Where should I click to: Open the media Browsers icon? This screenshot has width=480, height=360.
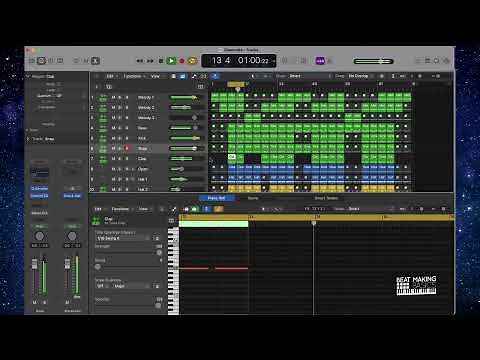(446, 61)
